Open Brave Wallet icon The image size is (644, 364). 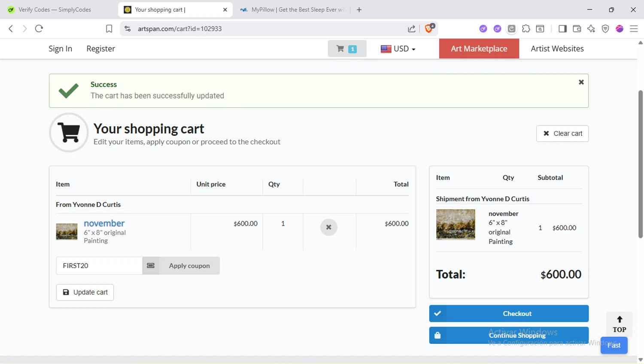click(x=577, y=29)
